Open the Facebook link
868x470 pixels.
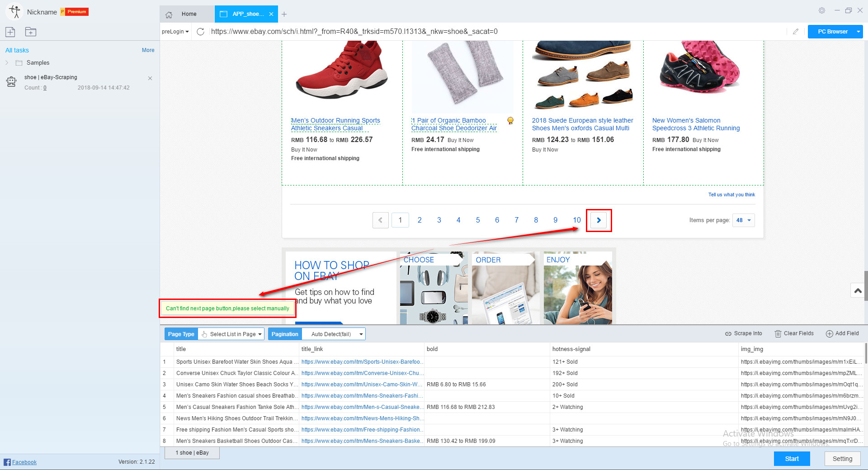point(24,462)
